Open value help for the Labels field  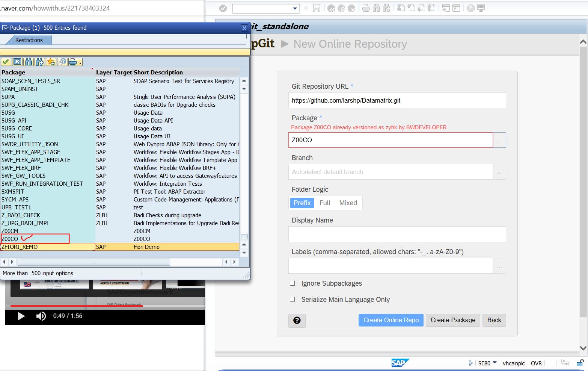(499, 266)
